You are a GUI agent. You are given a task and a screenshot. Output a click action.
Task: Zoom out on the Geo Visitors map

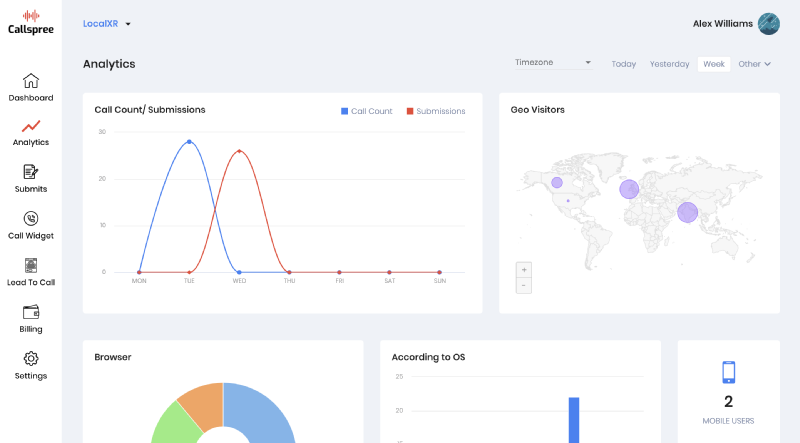[523, 285]
